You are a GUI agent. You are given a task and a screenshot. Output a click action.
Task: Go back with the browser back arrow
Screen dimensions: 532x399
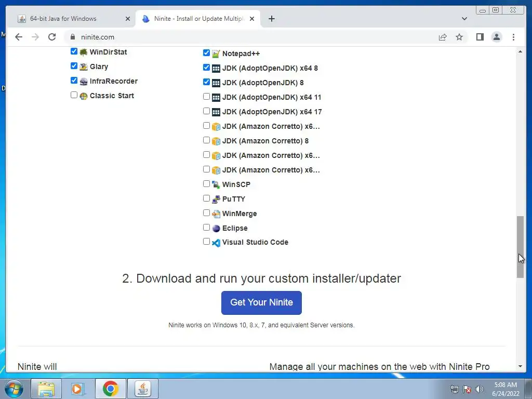pos(19,37)
